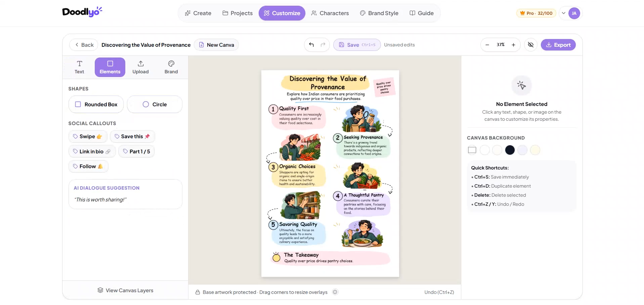Open the Upload tab
The image size is (644, 305).
[140, 67]
